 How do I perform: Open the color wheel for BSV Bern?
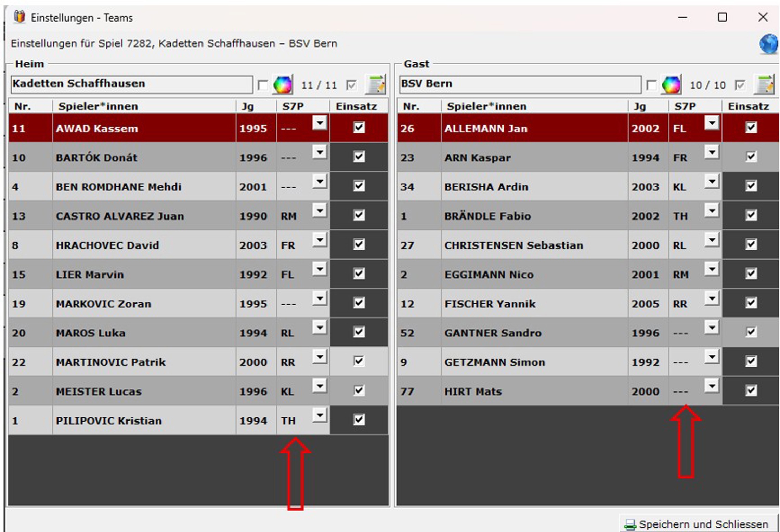[x=671, y=84]
